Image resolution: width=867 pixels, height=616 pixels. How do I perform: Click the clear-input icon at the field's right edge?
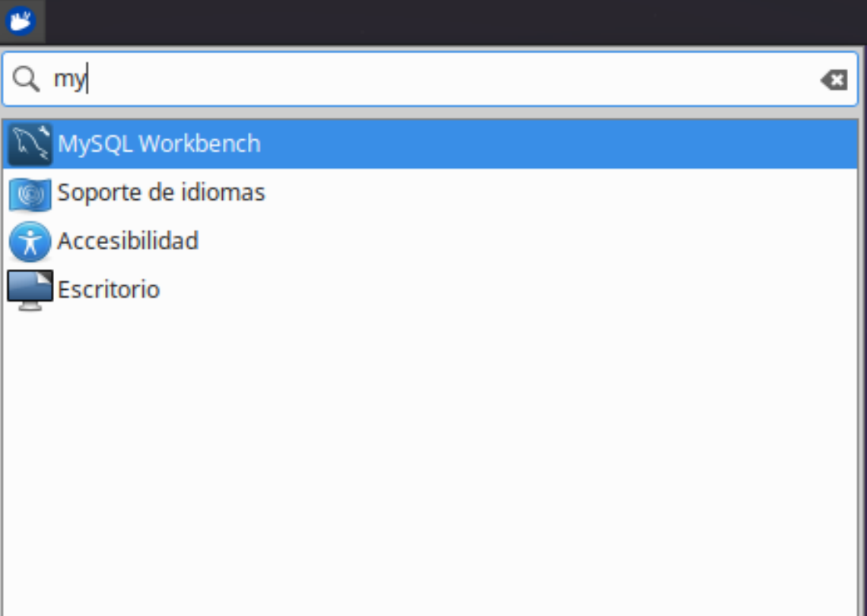click(x=834, y=79)
